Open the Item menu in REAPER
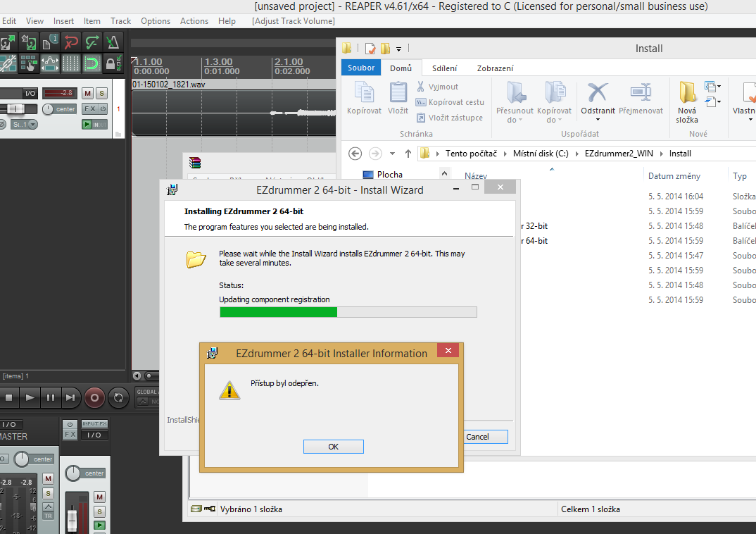 coord(92,20)
